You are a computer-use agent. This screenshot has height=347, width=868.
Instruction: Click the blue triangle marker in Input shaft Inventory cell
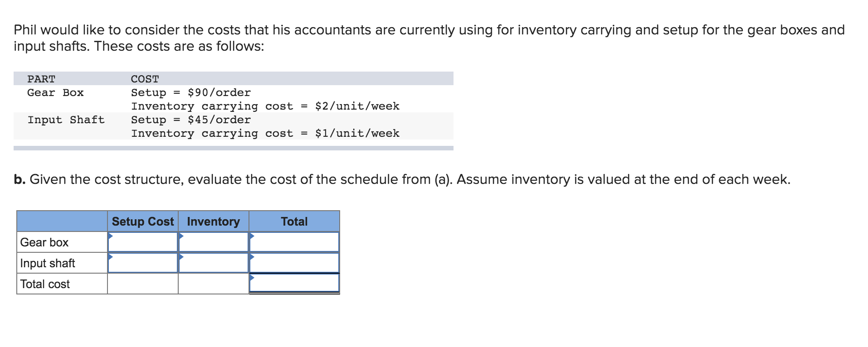(x=181, y=256)
